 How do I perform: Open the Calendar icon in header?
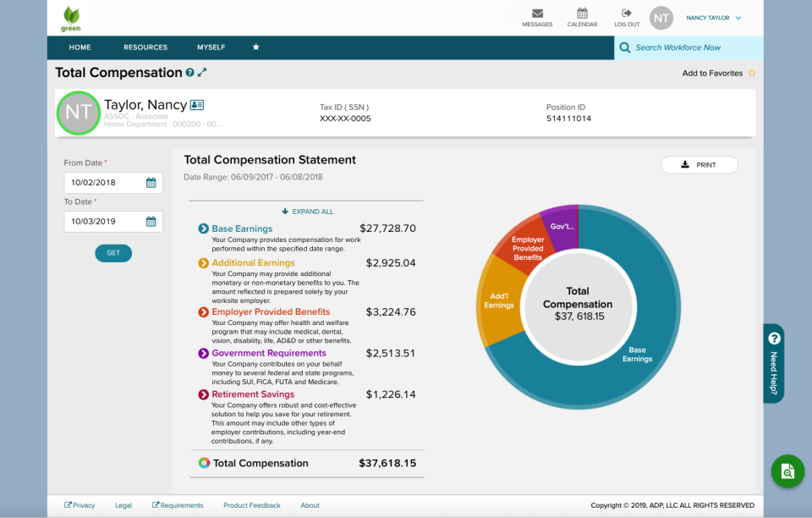[x=582, y=13]
